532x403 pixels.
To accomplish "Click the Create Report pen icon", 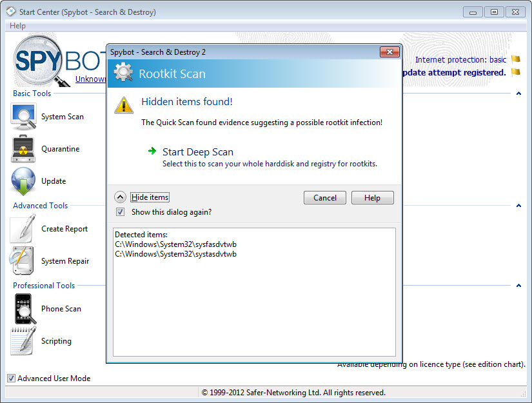I will point(23,228).
